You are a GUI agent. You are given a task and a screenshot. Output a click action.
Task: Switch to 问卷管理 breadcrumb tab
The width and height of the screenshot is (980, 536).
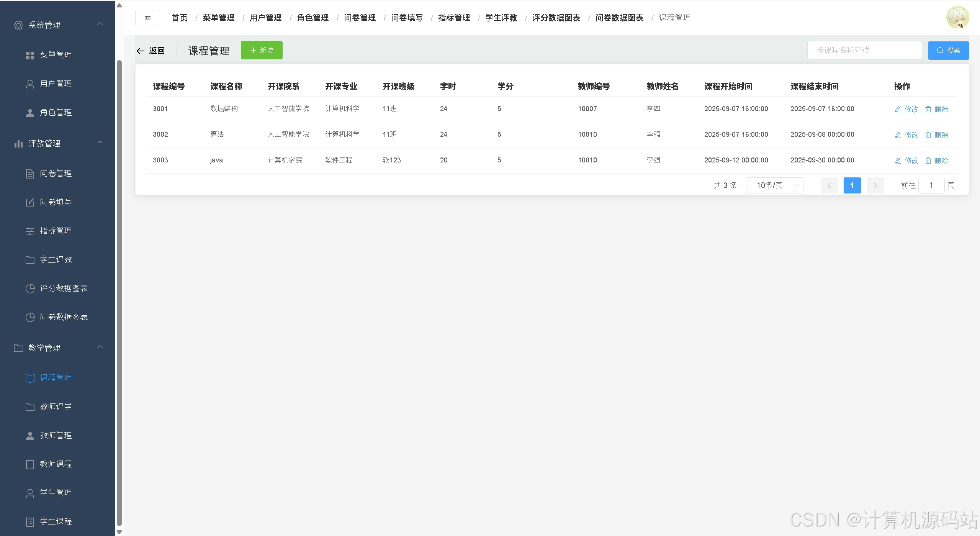point(360,18)
